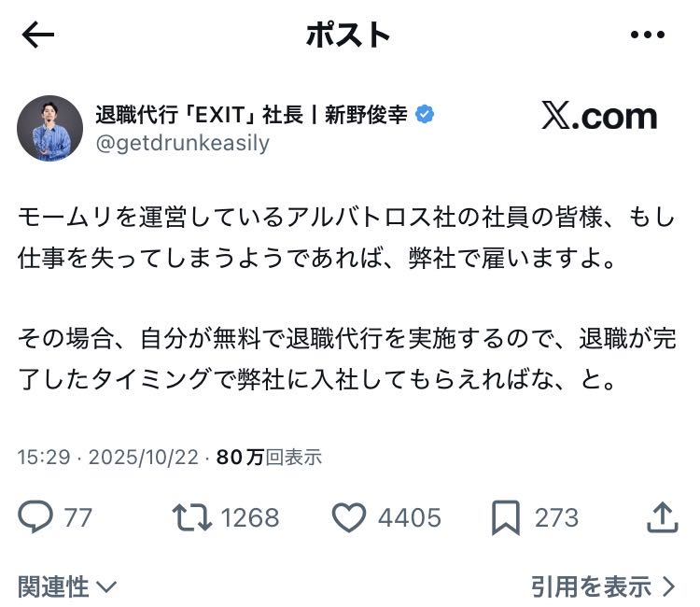700x607 pixels.
Task: Tap the share upload icon
Action: (x=661, y=516)
